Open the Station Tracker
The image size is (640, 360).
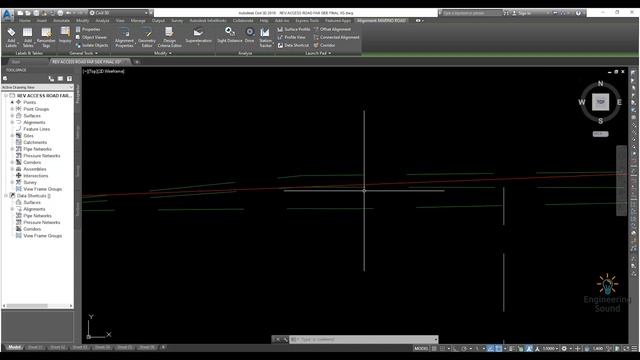265,37
